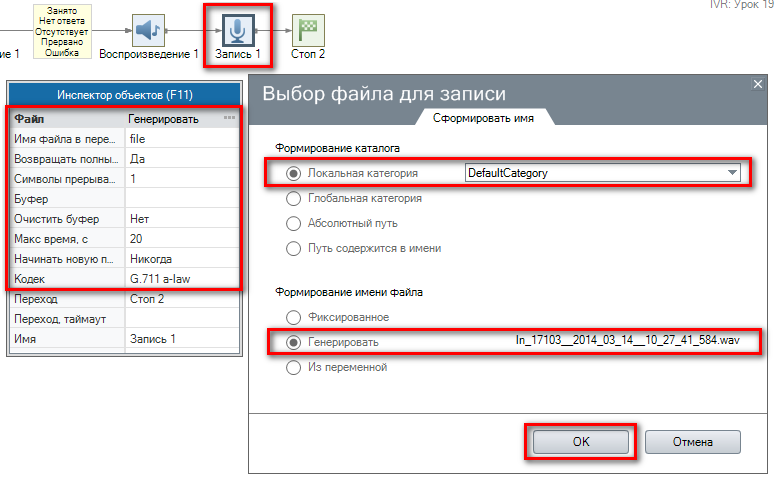Open the DefaultCategory dropdown list
The height and width of the screenshot is (477, 775).
tap(732, 173)
